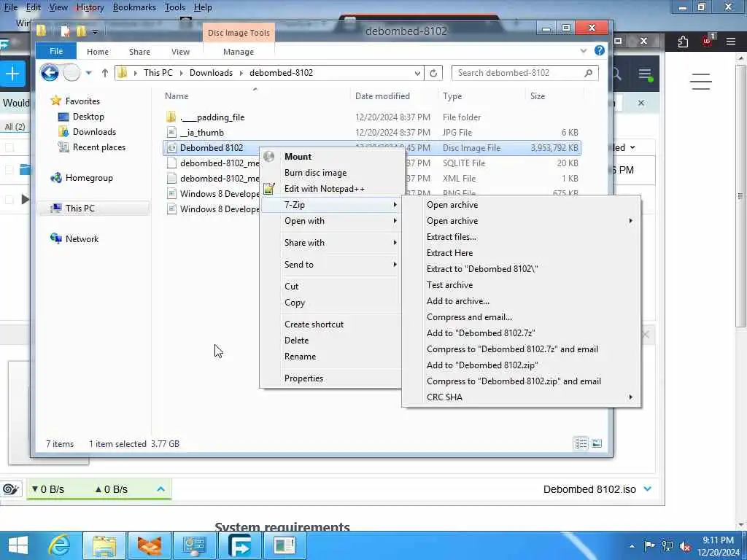Open recent locations dropdown next to Forward

(88, 74)
